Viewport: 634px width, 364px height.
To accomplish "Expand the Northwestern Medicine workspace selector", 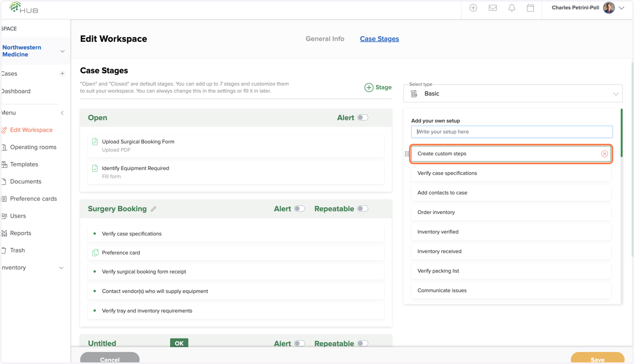I will (62, 51).
